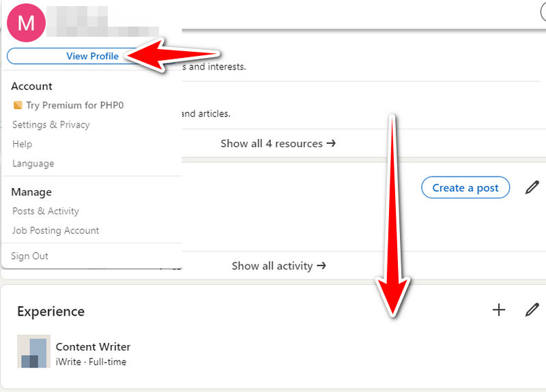Open the Content Writer job title

pos(93,347)
